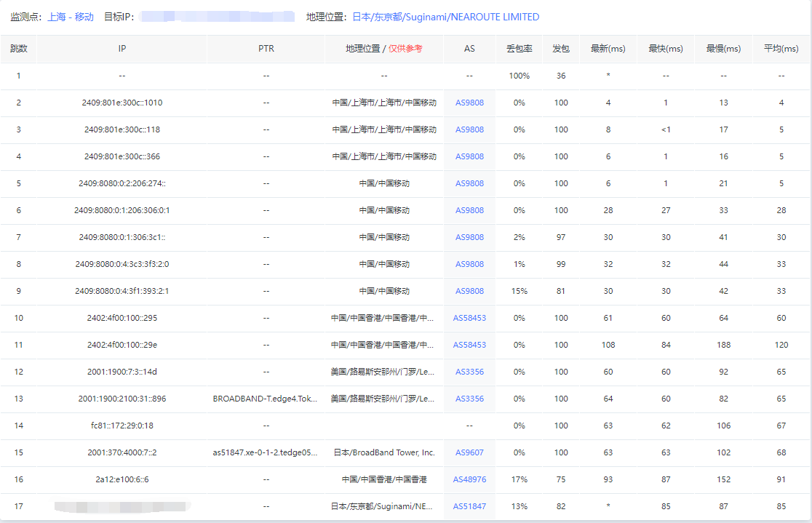Viewport: 812px width, 523px height.
Task: Select IP 2409:8080:0:2:206:274::
Action: (x=122, y=183)
